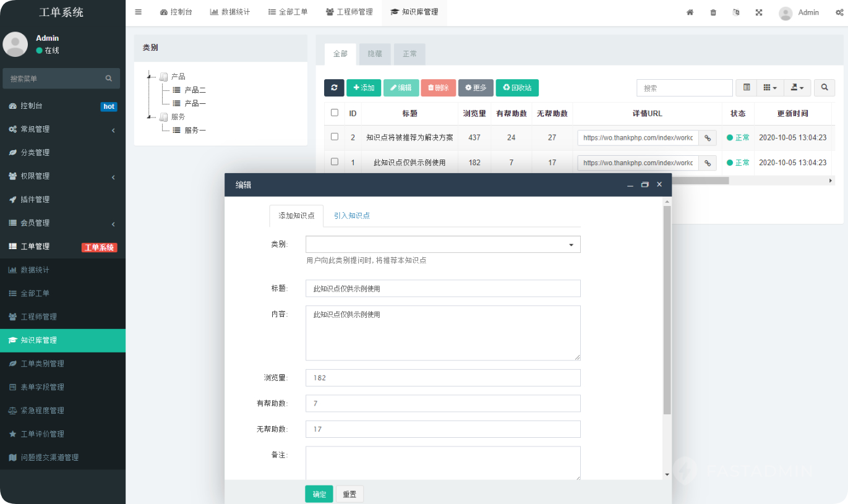Viewport: 848px width, 504px height.
Task: Click 确定 to confirm the edit
Action: [319, 494]
